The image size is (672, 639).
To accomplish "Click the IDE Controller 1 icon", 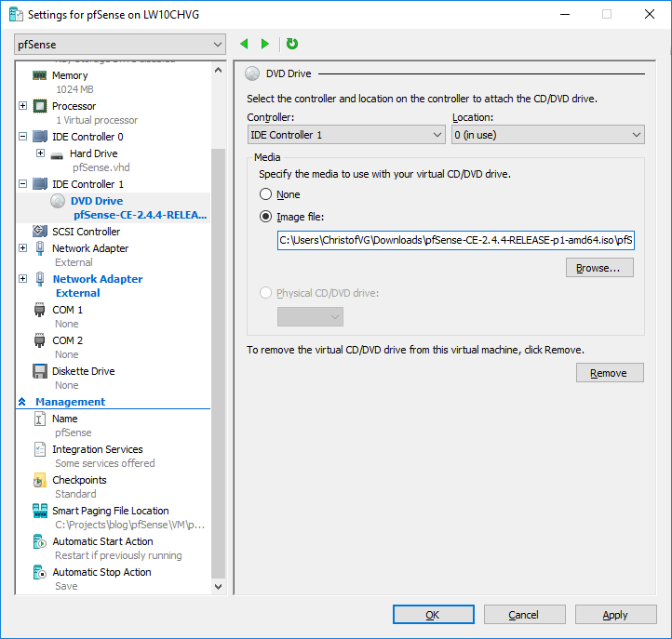I will click(x=40, y=184).
